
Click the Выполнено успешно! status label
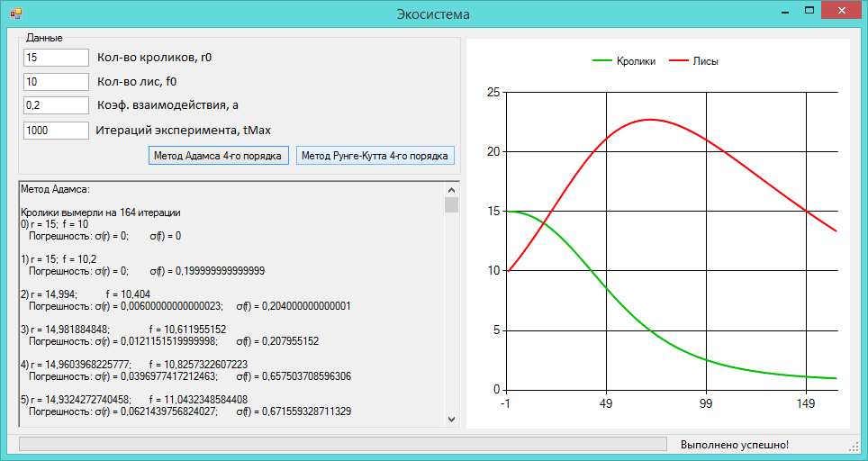tap(734, 445)
